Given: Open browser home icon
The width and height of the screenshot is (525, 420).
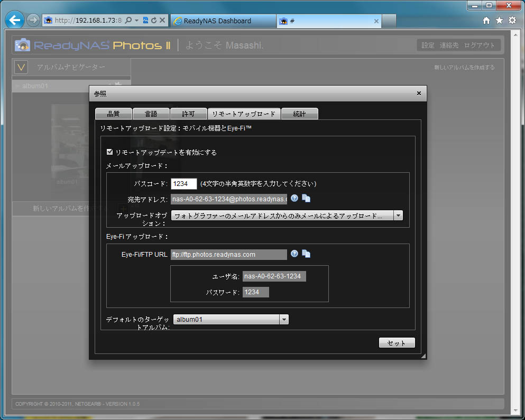Looking at the screenshot, I should coord(486,21).
